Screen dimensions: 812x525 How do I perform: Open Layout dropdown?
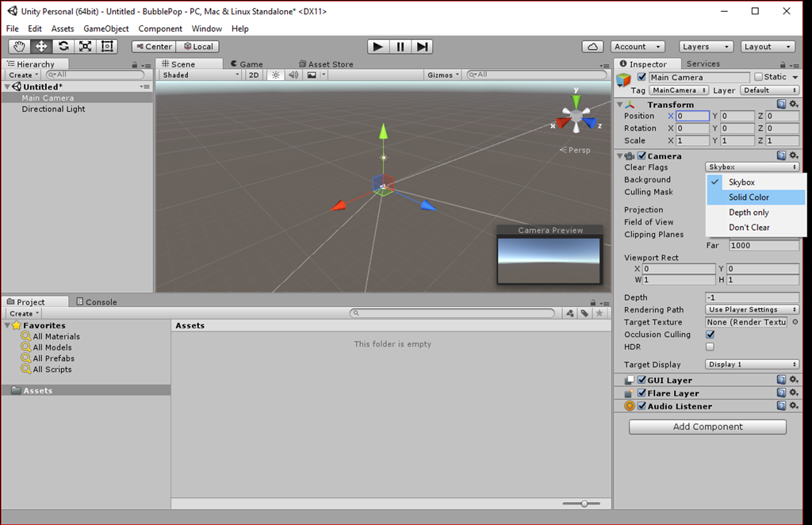pos(768,47)
